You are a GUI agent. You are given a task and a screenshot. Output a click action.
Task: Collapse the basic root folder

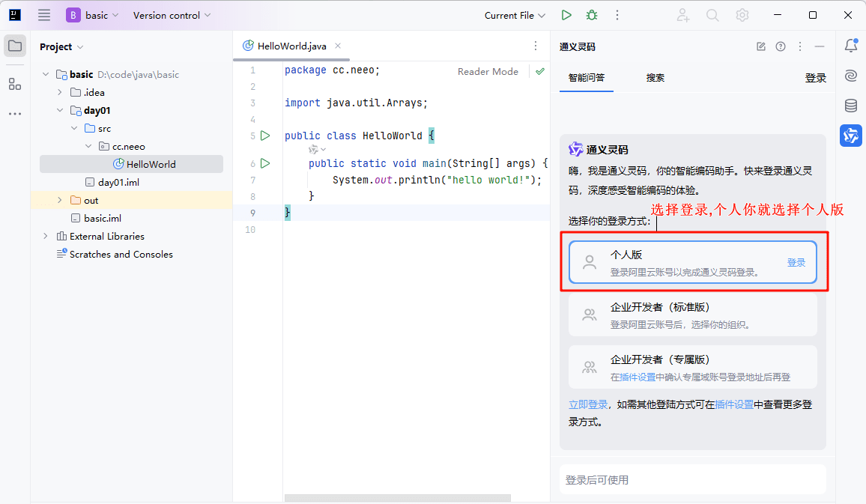tap(46, 74)
